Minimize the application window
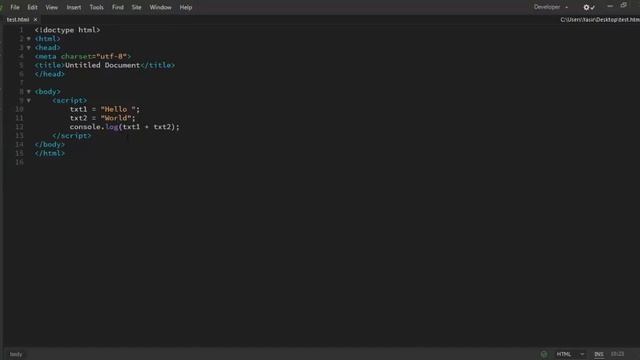The image size is (640, 360). click(x=610, y=6)
